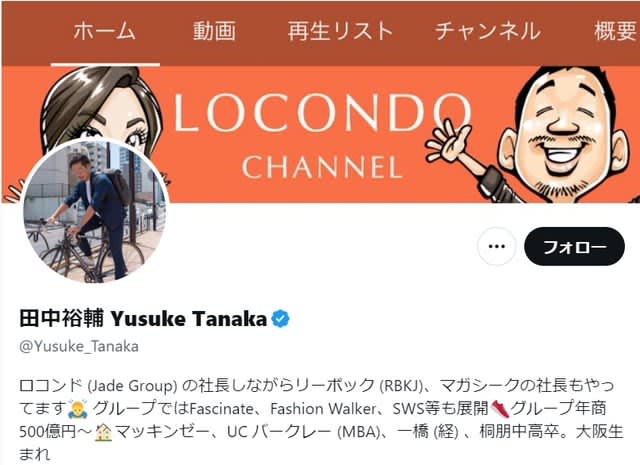Click the bio line mentioning Jade Group
The image size is (640, 465).
click(x=317, y=385)
